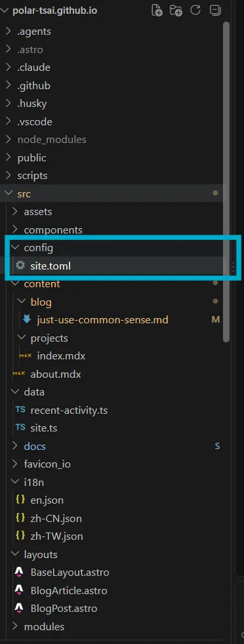Click the Astro icon of BaseLayout.astro

(x=19, y=572)
